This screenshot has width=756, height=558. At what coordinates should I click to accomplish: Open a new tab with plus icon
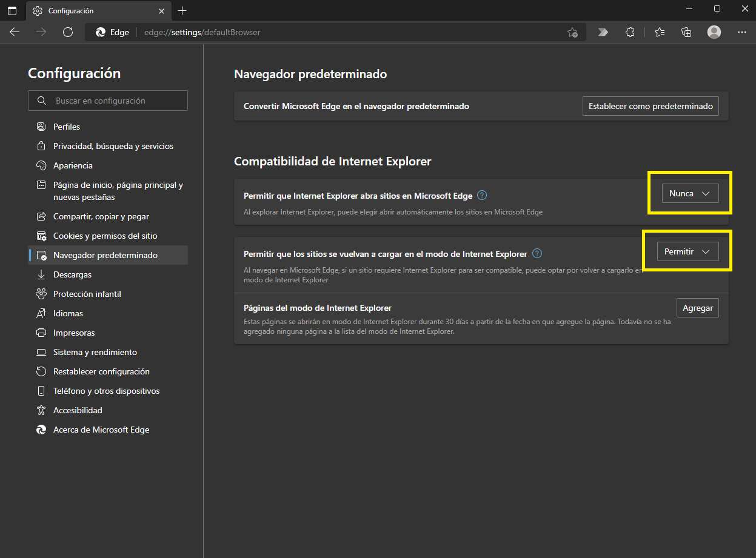(182, 10)
